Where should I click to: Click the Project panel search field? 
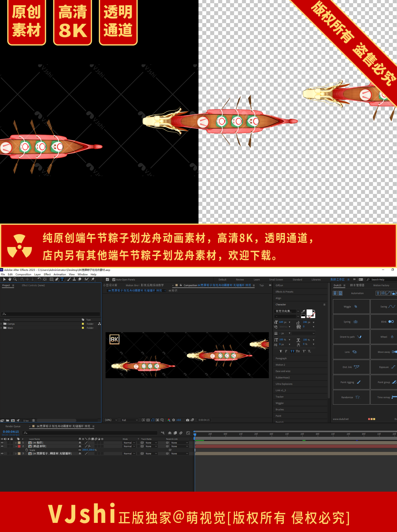(51, 314)
